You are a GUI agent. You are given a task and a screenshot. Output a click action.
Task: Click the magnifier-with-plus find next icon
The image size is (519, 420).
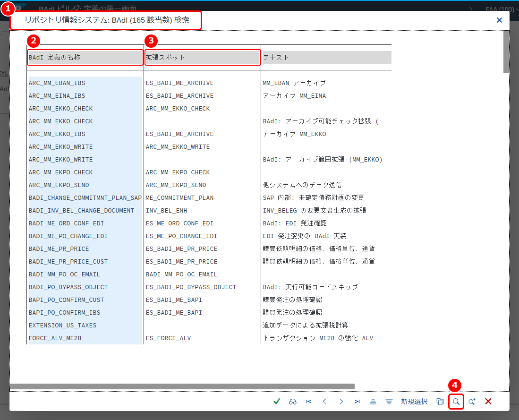tap(472, 402)
